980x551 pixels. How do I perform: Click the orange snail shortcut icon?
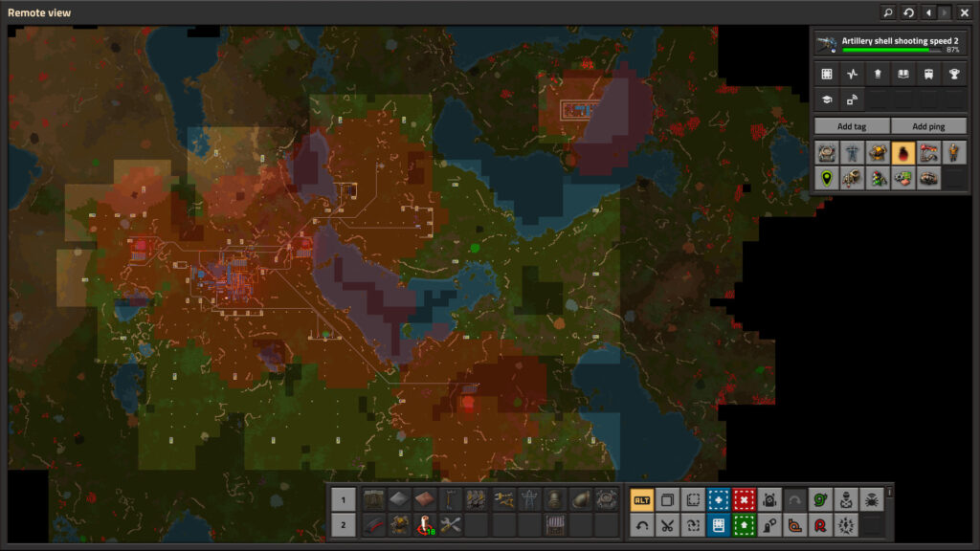click(795, 525)
